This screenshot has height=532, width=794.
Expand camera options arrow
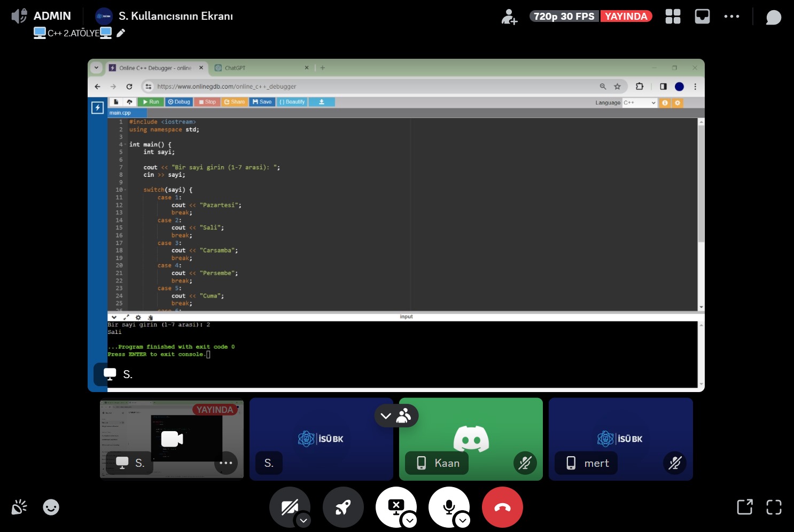303,520
